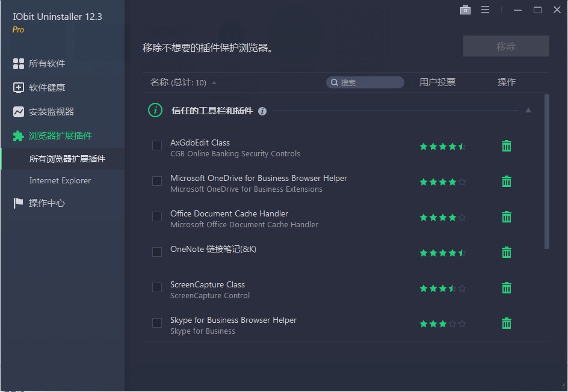Open 所有软件 in the sidebar
Image resolution: width=568 pixels, height=392 pixels.
[x=47, y=64]
